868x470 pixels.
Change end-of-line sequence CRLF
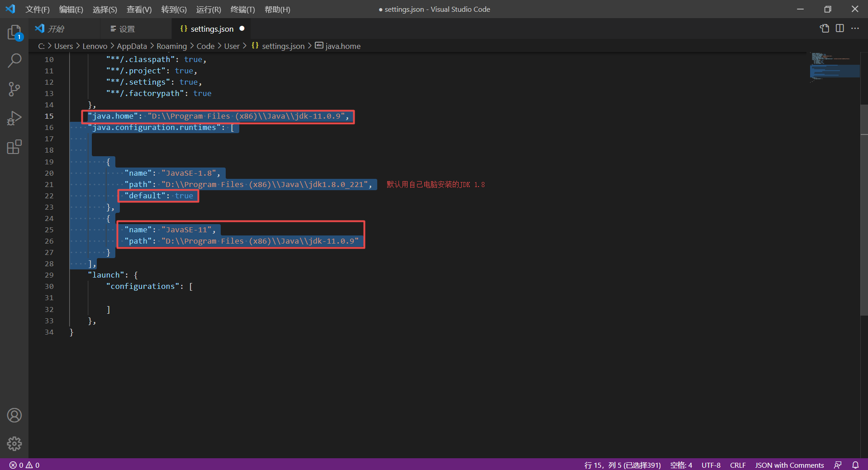(738, 465)
